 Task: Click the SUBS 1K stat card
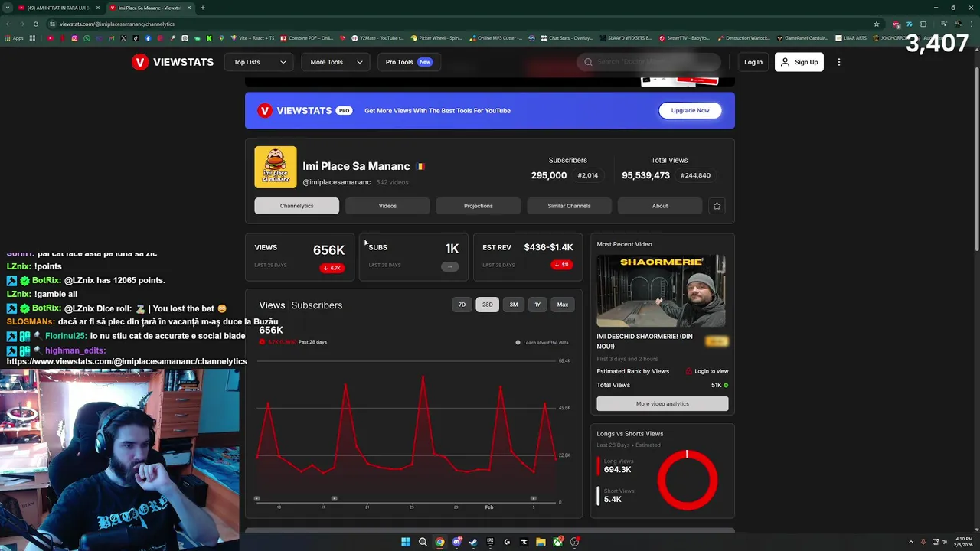(413, 257)
